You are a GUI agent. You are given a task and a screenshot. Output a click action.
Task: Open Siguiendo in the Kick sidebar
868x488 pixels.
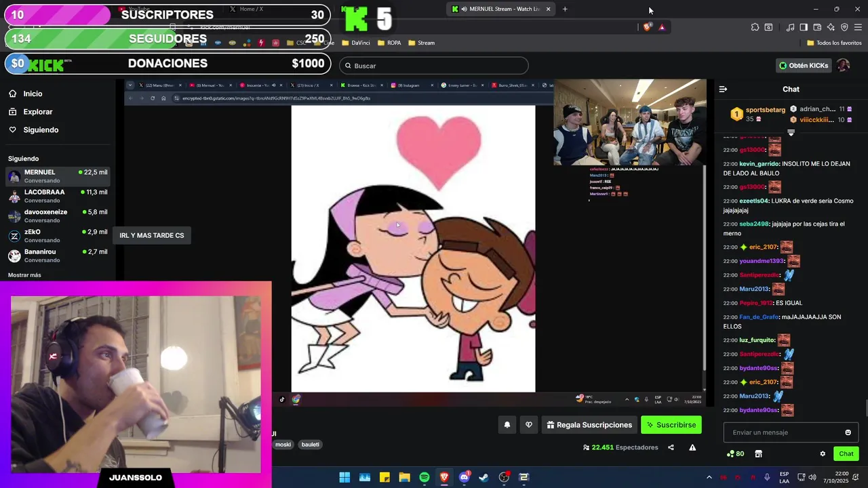coord(33,129)
